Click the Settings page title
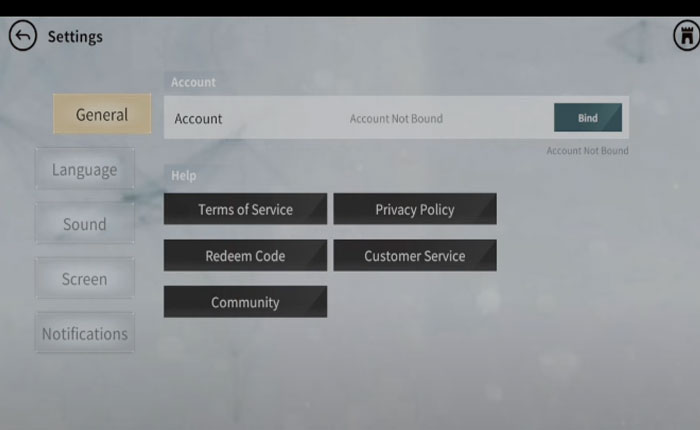Screen dimensions: 700x430 [75, 37]
